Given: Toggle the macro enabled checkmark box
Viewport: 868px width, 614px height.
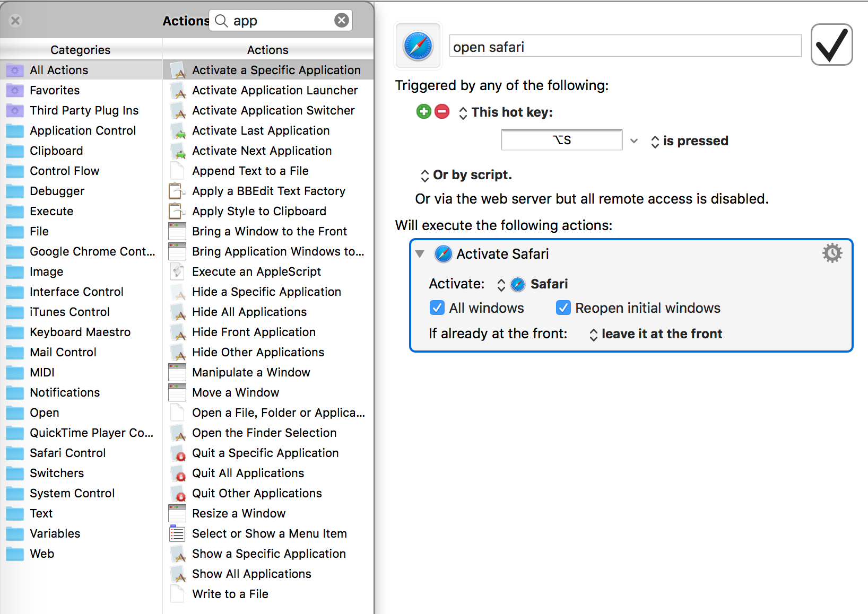Looking at the screenshot, I should [831, 45].
